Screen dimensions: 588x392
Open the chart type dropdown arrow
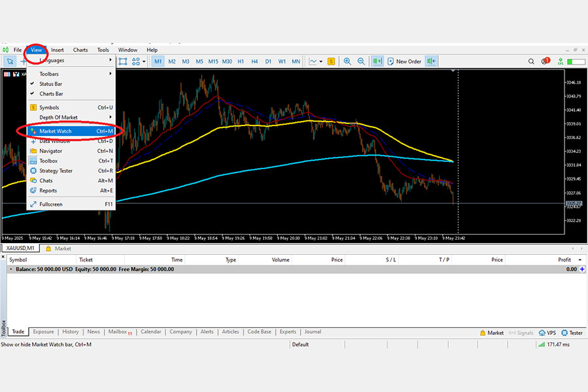[x=321, y=61]
